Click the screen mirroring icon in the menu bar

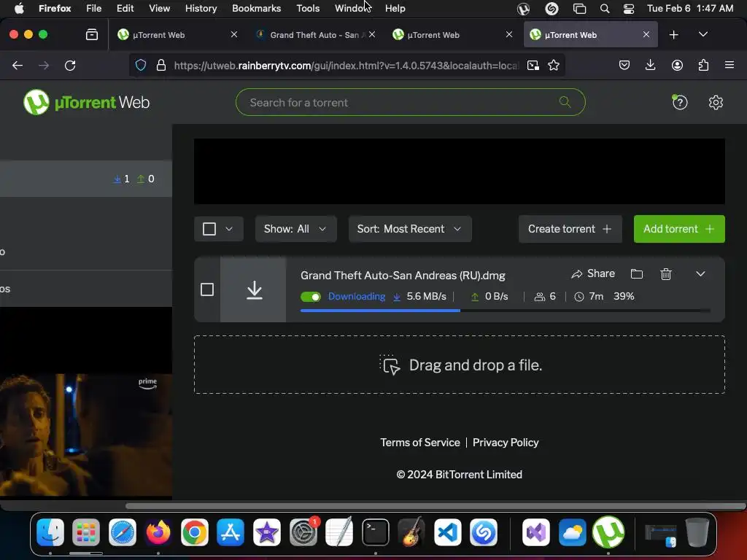coord(579,9)
